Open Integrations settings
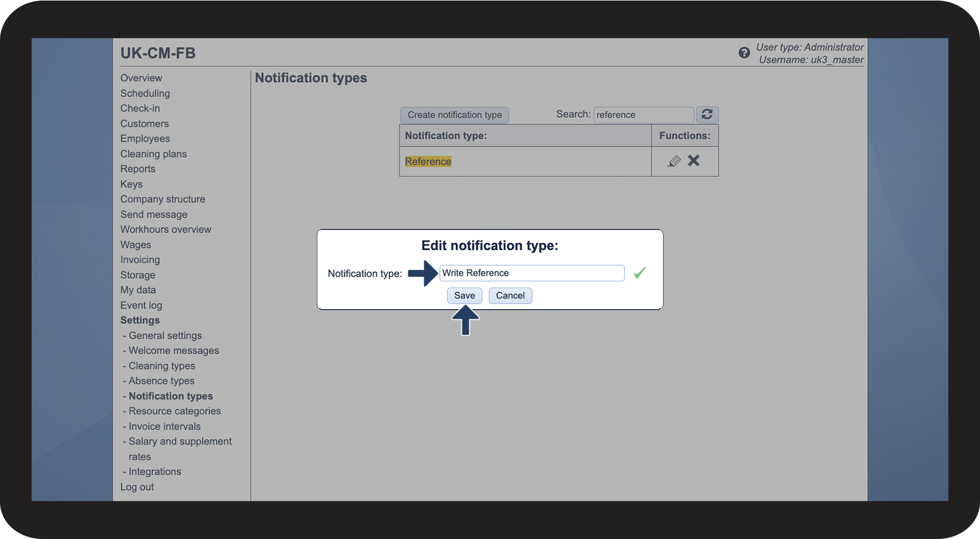 click(155, 471)
